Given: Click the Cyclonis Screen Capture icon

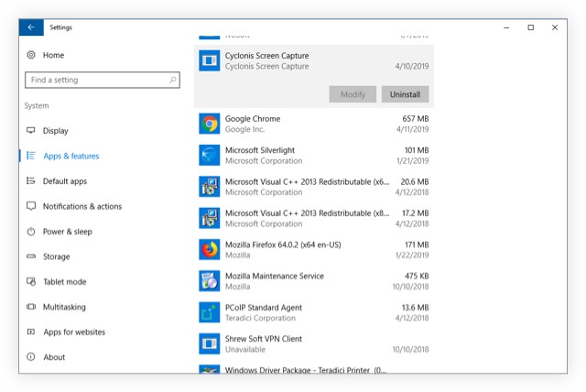Looking at the screenshot, I should [x=210, y=61].
